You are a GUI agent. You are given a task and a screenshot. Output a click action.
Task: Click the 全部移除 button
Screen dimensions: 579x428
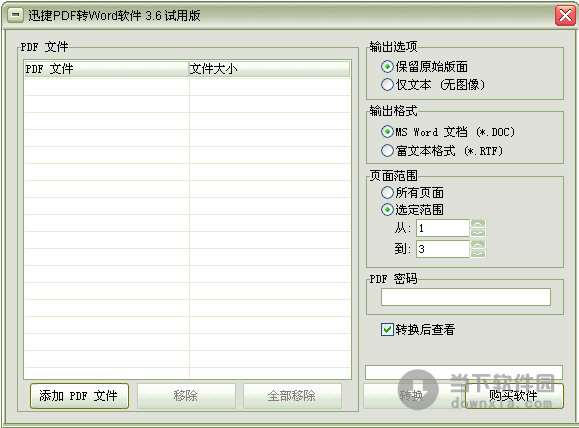pos(292,396)
